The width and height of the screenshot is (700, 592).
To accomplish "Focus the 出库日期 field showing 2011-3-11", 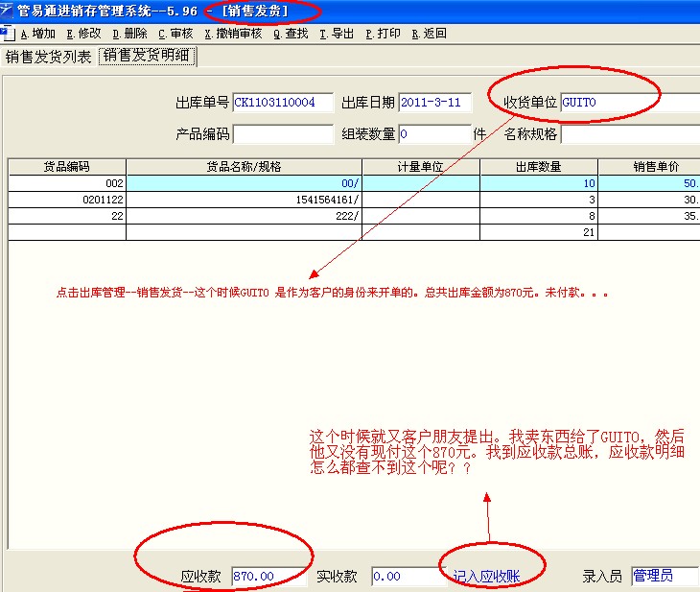I will point(435,103).
